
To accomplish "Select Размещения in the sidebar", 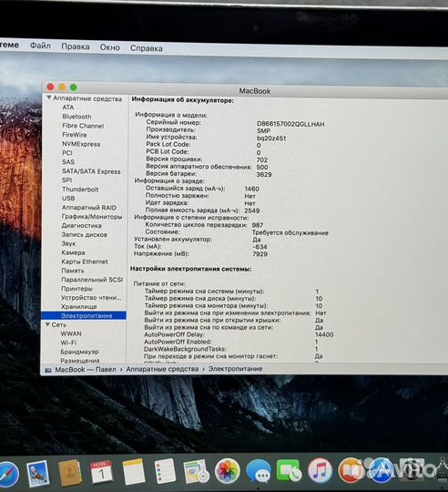I will [x=80, y=361].
